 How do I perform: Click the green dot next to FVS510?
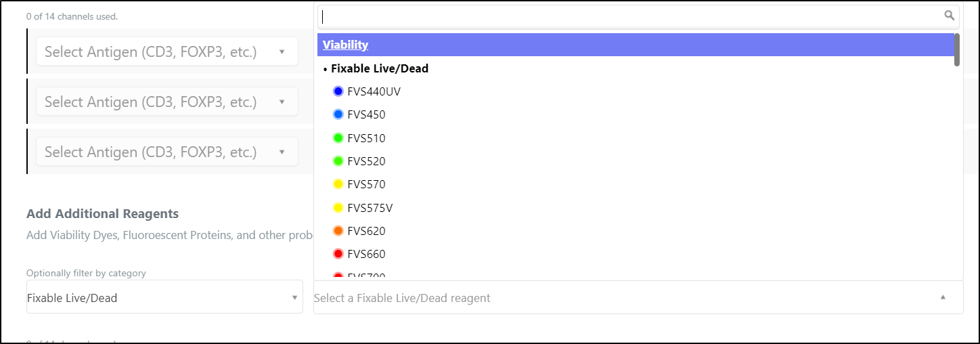click(338, 138)
